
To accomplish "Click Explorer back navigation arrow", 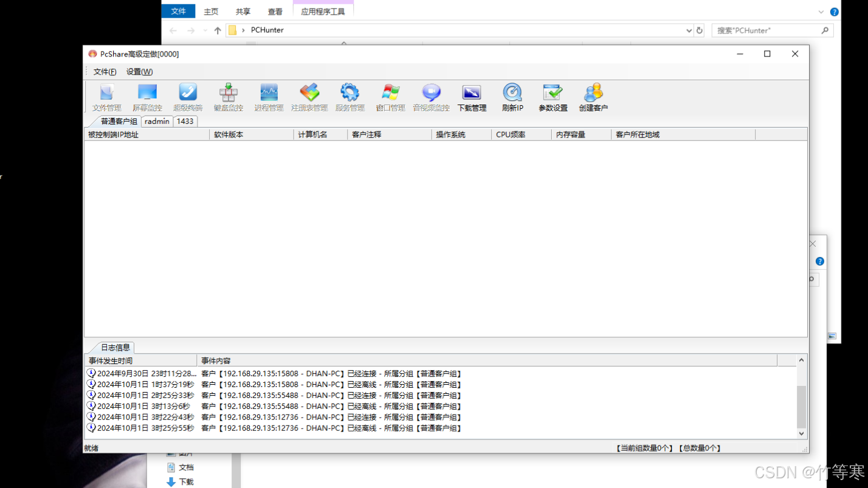I will (x=173, y=30).
